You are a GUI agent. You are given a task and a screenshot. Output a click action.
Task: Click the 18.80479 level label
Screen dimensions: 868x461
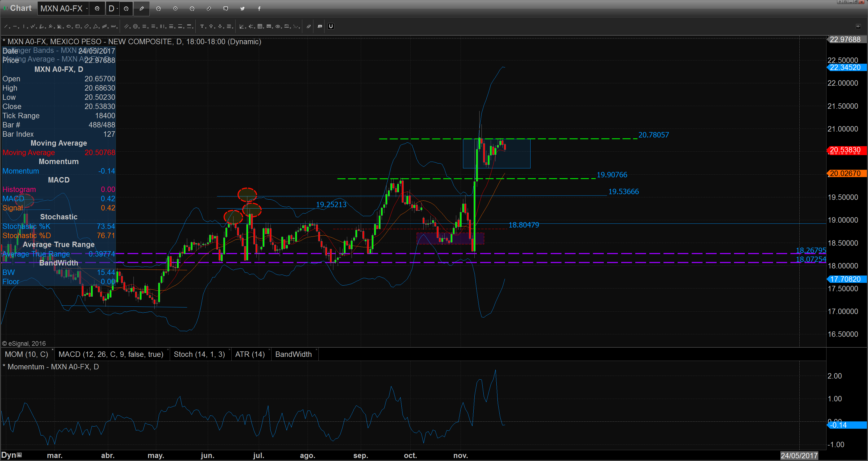[524, 225]
